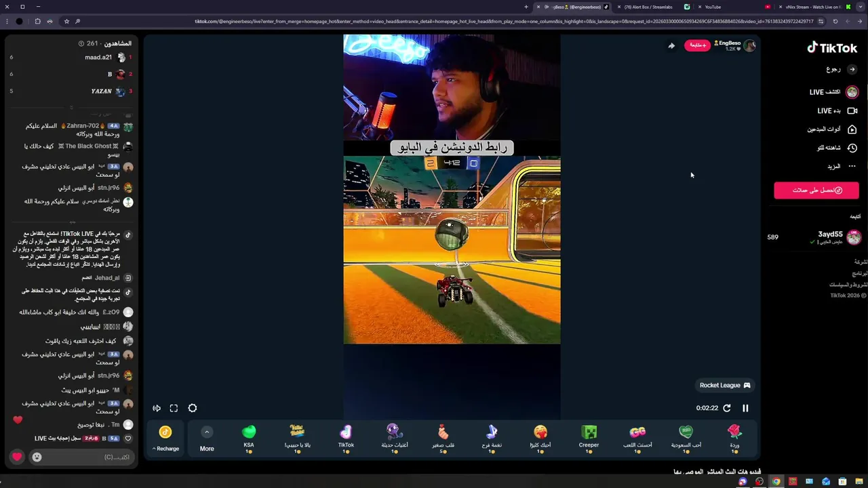Open top viewer maad.a21 profile
The width and height of the screenshot is (868, 488).
point(98,58)
